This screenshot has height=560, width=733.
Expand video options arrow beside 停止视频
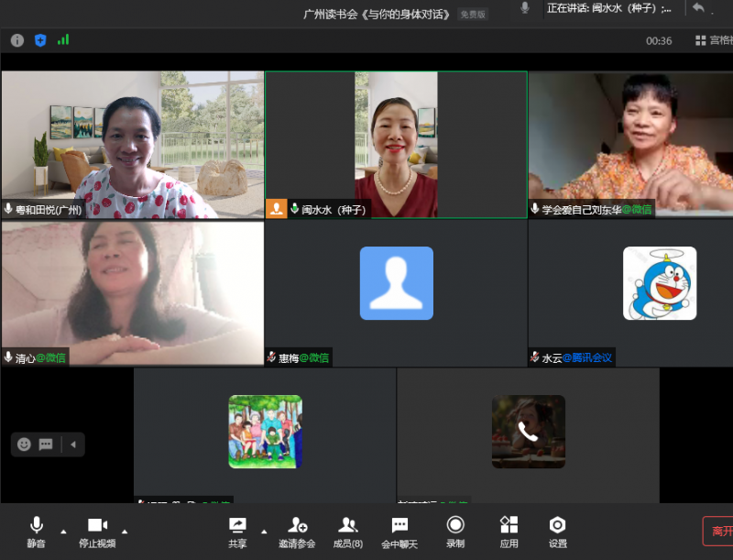pyautogui.click(x=125, y=531)
